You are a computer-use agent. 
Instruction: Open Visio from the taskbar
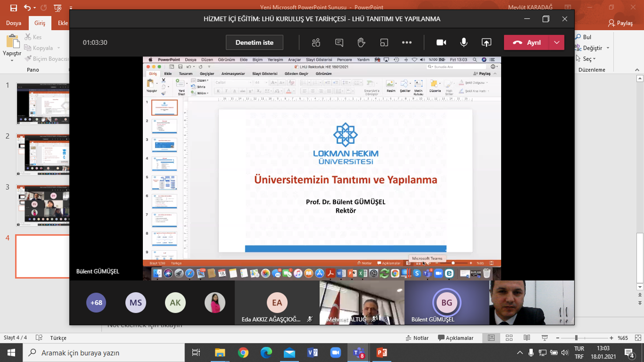[x=312, y=352]
